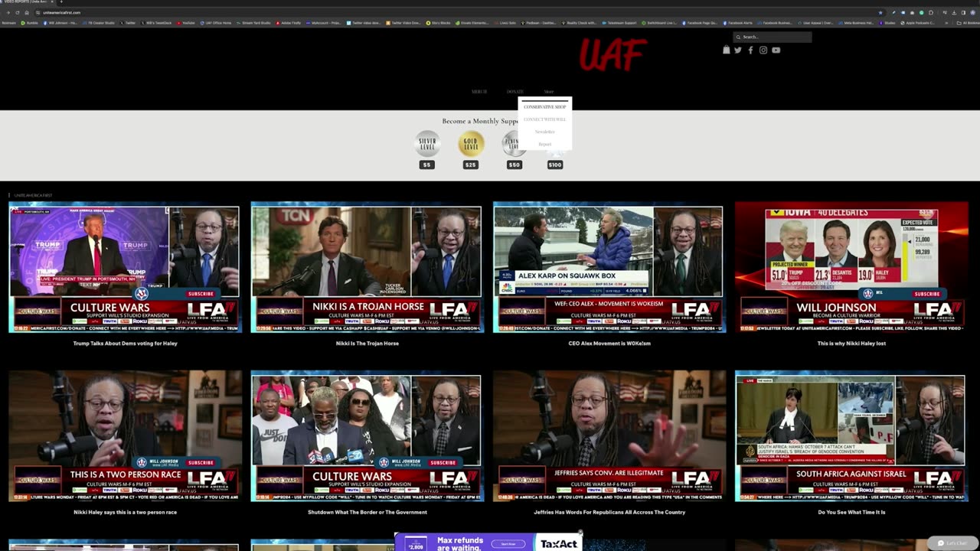This screenshot has width=980, height=551.
Task: Open the All Bookmarks folder
Action: tap(969, 23)
